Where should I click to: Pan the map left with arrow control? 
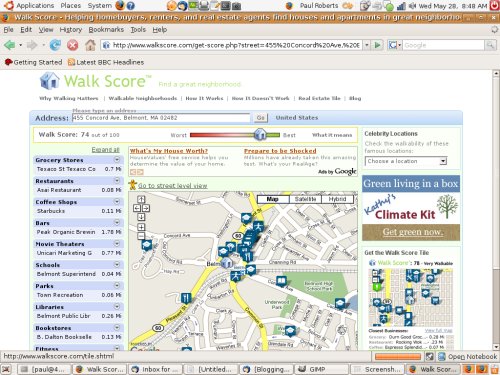(137, 208)
